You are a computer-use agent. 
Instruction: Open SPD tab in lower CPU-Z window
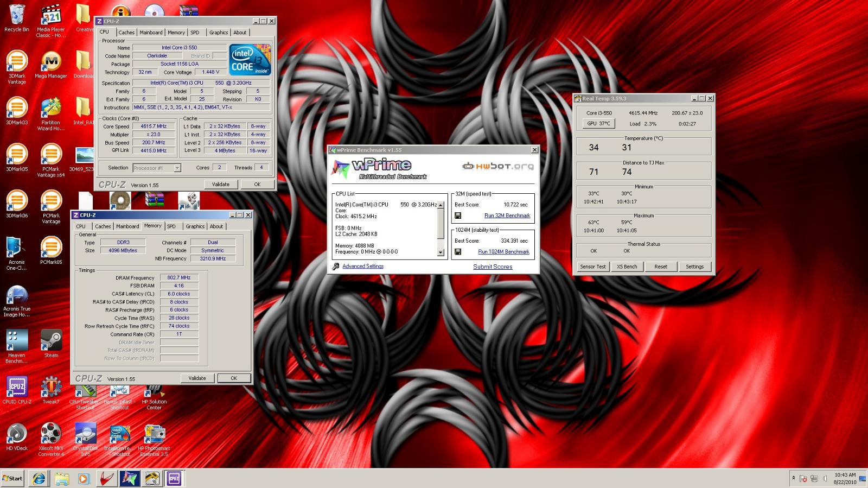click(171, 226)
